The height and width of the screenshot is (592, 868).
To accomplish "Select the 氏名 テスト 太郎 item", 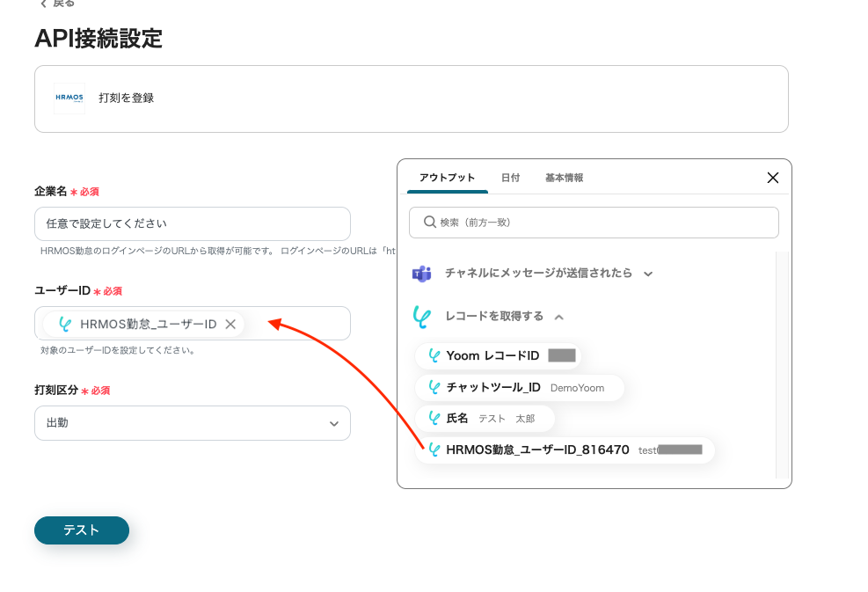I will click(x=485, y=419).
